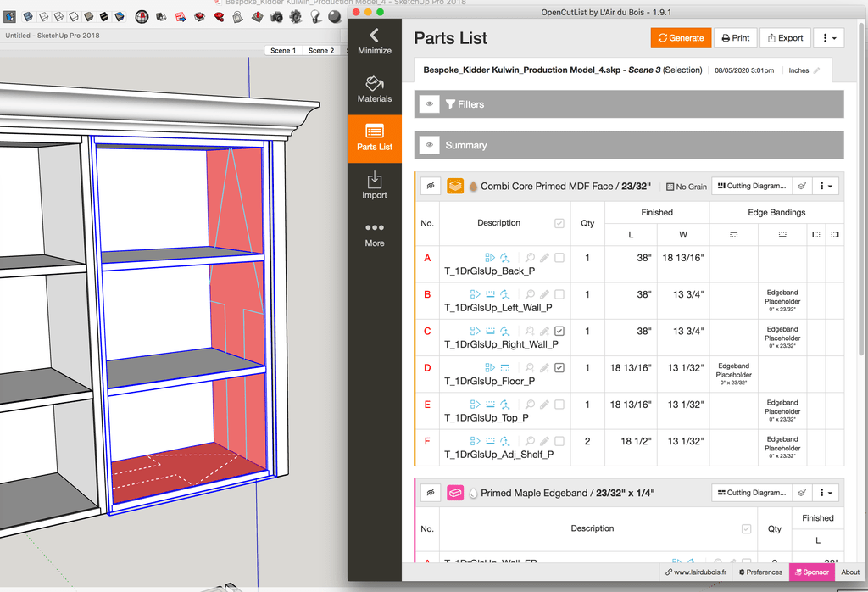Click the zoom magnifier icon for T_1DrGlsUp_Back_P
The image size is (868, 592).
click(x=531, y=258)
